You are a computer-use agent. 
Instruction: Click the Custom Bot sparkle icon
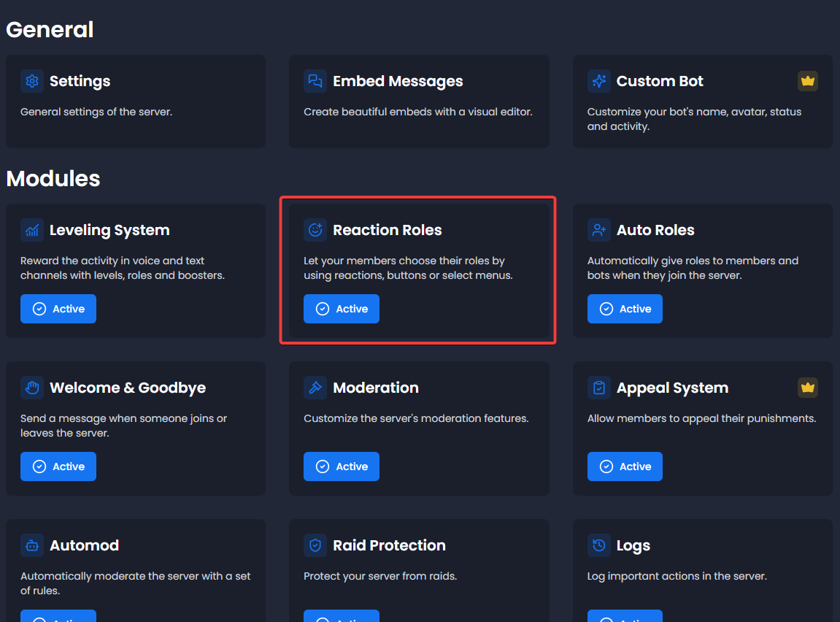[599, 81]
